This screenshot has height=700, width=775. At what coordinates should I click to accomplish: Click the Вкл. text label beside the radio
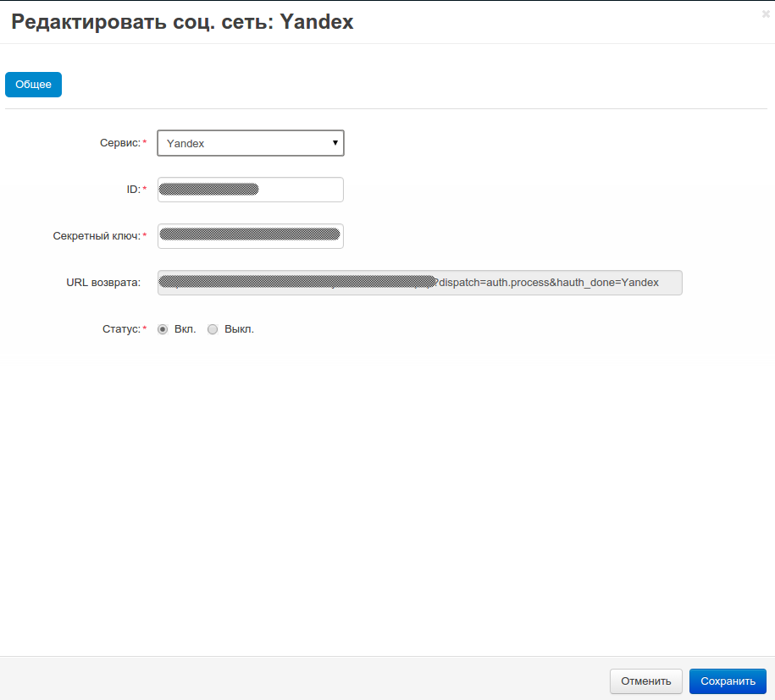pos(185,329)
